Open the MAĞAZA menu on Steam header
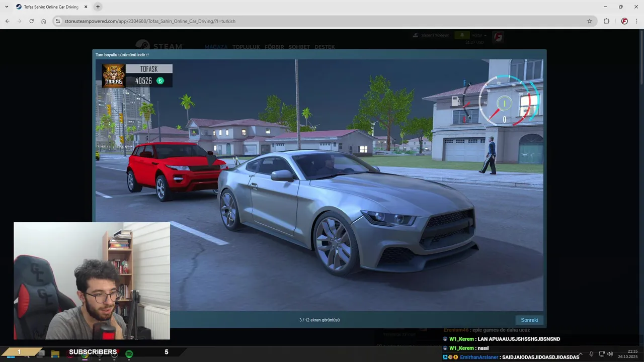Screen dimensions: 644x362 (216, 47)
